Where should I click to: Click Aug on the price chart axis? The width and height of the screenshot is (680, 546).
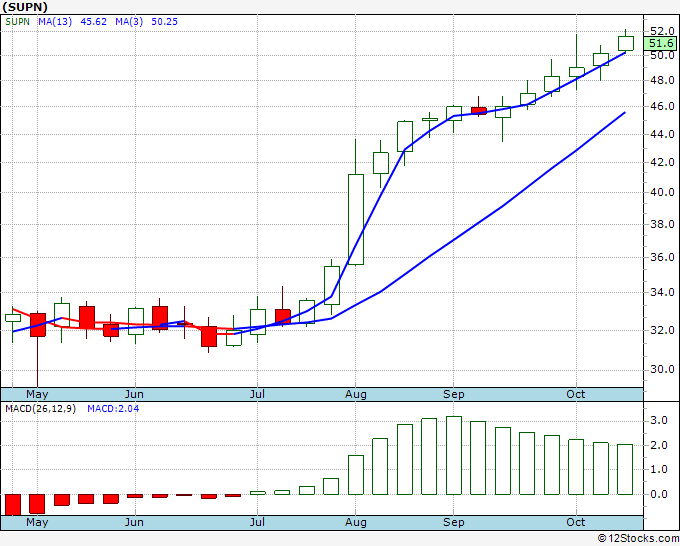[x=356, y=395]
